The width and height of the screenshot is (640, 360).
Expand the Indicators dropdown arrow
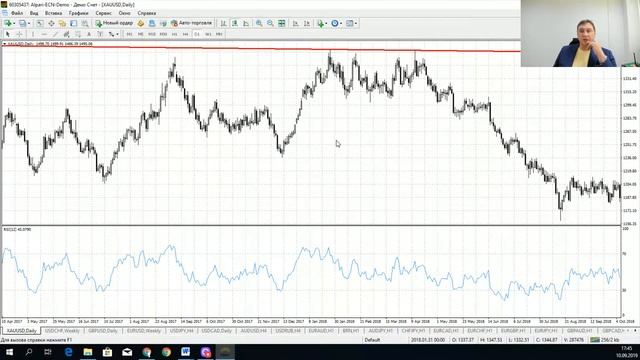(326, 23)
